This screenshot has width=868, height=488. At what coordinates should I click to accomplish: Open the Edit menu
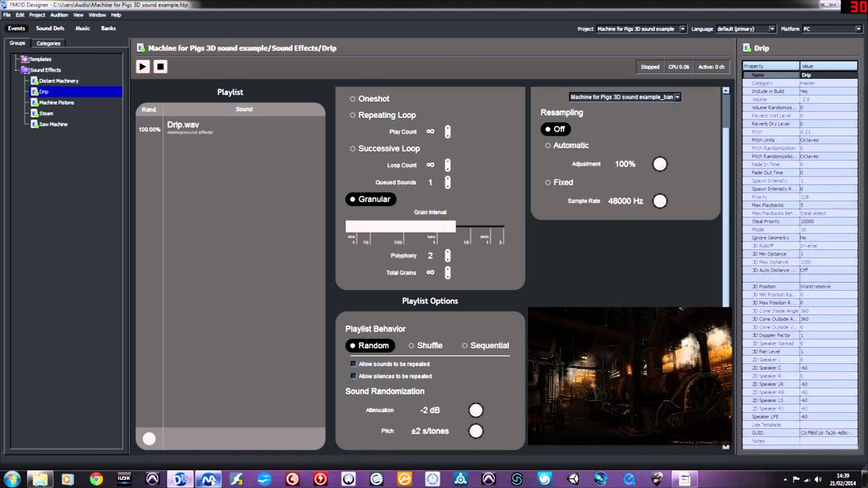tap(20, 15)
